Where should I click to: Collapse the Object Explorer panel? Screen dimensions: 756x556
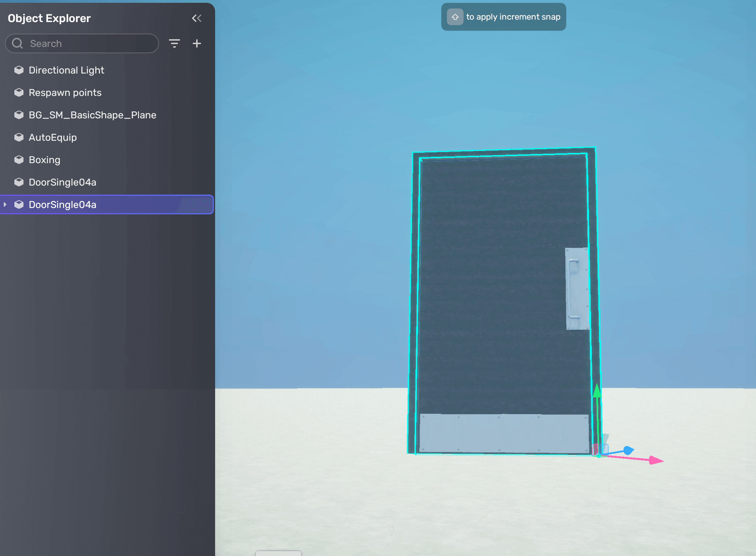(197, 18)
